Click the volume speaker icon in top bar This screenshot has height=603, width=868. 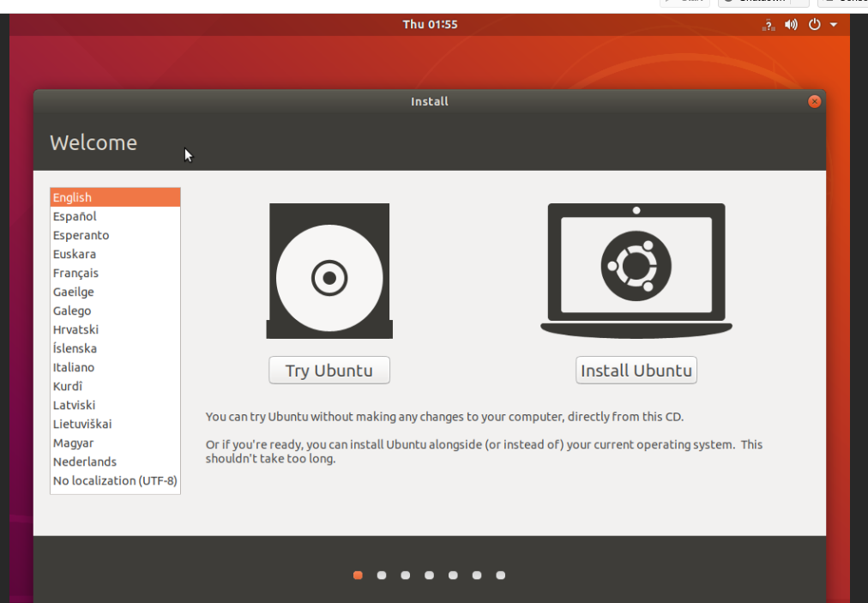tap(791, 25)
